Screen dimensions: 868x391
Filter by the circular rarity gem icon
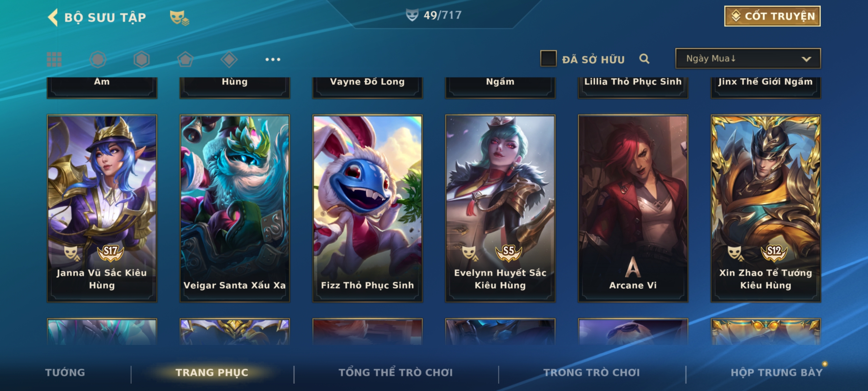click(98, 59)
